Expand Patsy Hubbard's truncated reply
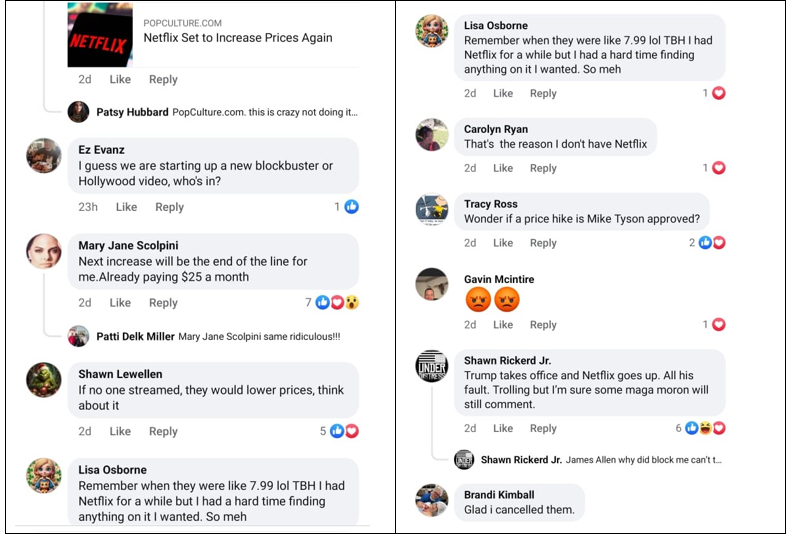The height and width of the screenshot is (535, 789). [265, 112]
